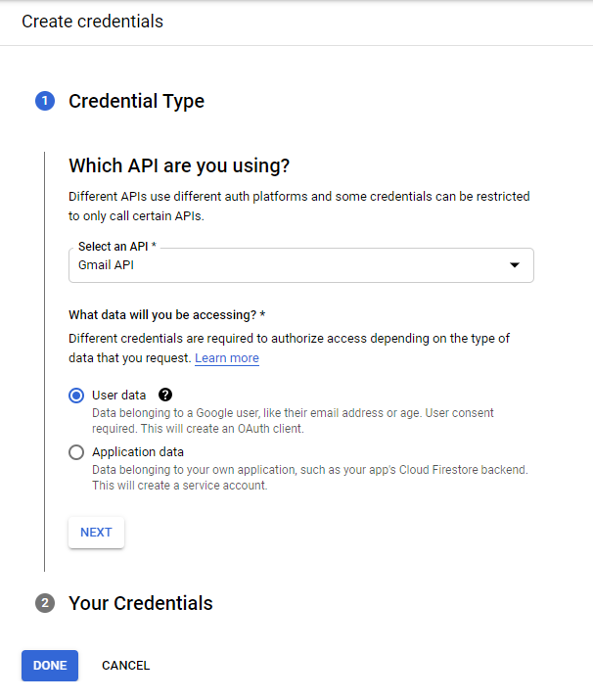Click the step 1 number badge
593x700 pixels.
45,101
